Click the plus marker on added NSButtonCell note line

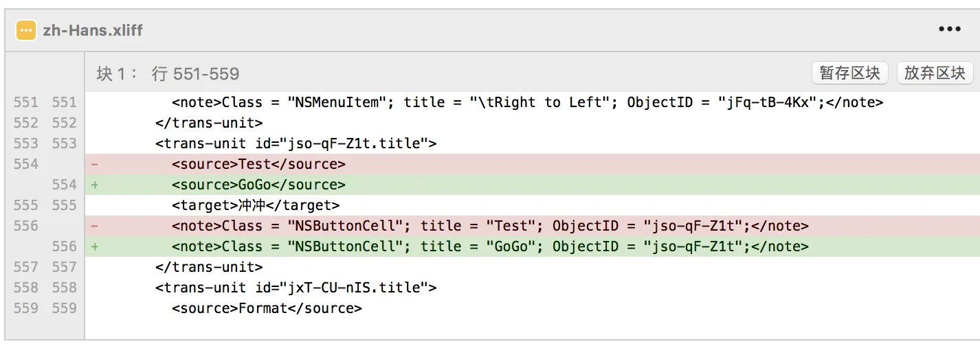(x=94, y=246)
